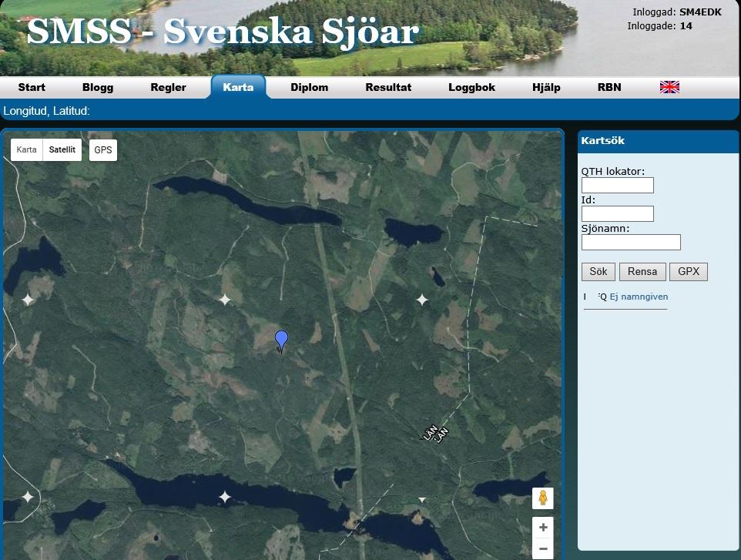Open the Resultat tab
The image size is (741, 560).
(x=388, y=87)
